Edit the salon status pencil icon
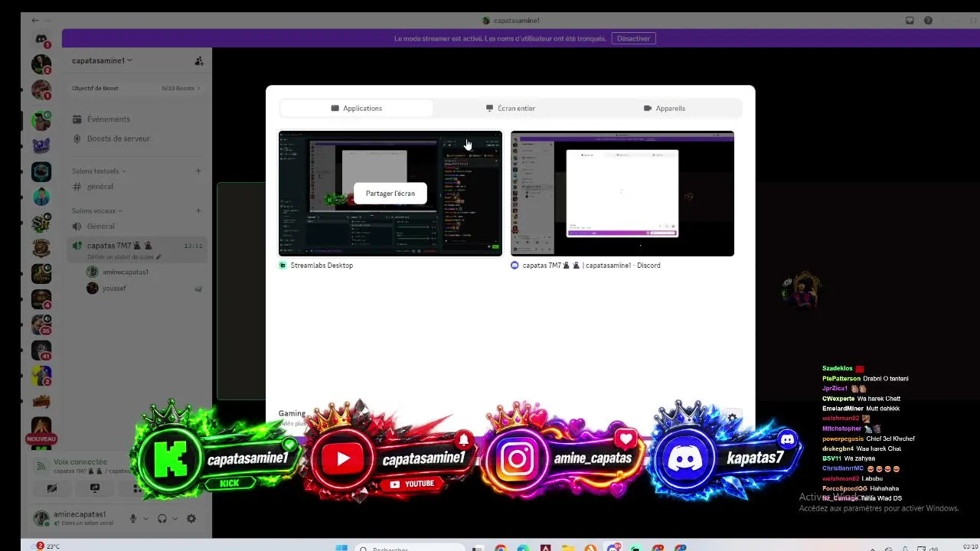 click(x=158, y=257)
